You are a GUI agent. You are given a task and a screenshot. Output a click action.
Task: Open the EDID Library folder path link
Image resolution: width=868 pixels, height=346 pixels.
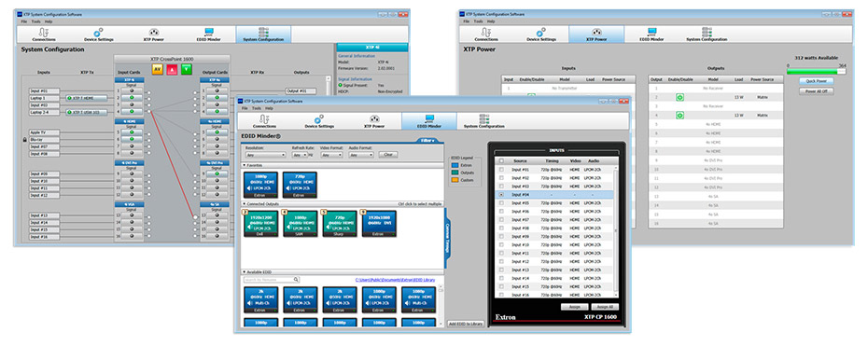pyautogui.click(x=395, y=280)
